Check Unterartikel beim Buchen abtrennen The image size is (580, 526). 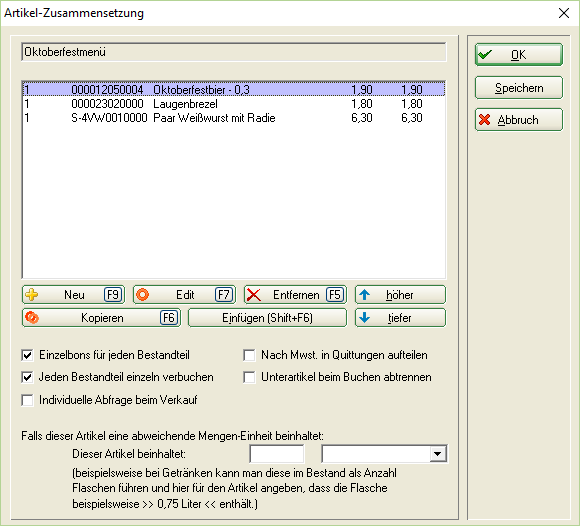pos(249,377)
